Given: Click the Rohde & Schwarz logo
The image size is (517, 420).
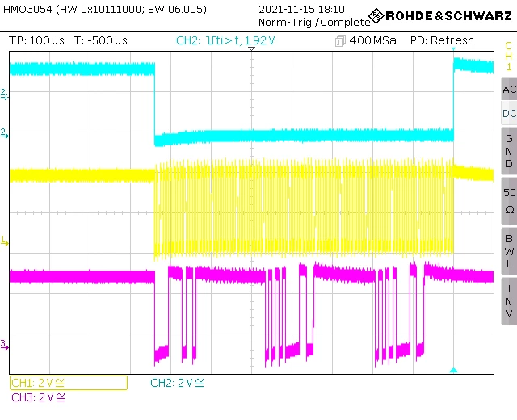Looking at the screenshot, I should (440, 16).
